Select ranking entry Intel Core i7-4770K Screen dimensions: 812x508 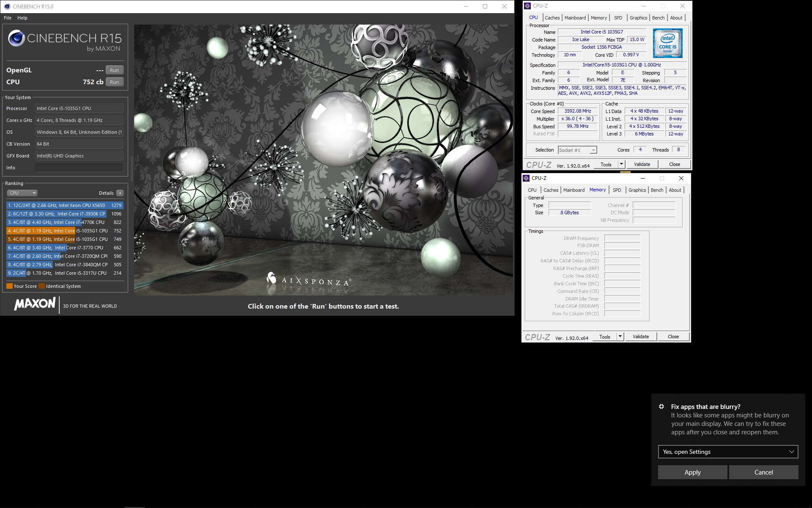click(65, 222)
